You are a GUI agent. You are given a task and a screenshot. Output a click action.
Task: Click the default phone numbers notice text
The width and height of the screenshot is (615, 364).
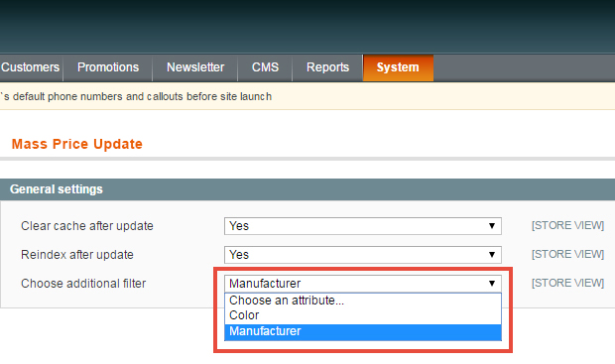(136, 96)
